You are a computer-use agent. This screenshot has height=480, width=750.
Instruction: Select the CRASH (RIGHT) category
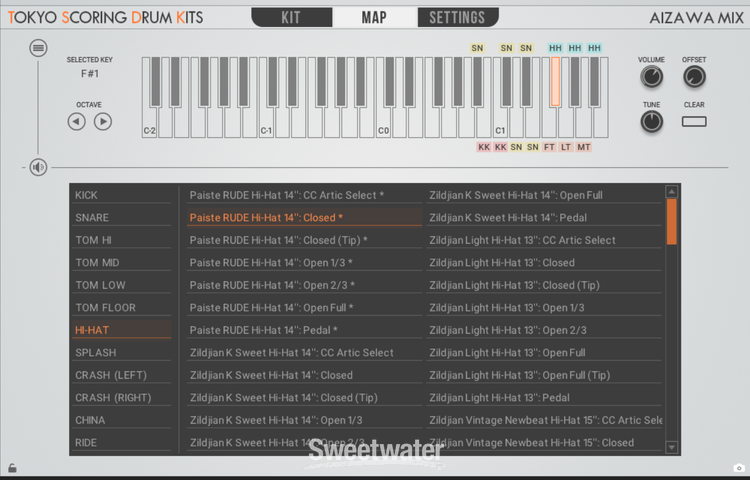(x=121, y=397)
